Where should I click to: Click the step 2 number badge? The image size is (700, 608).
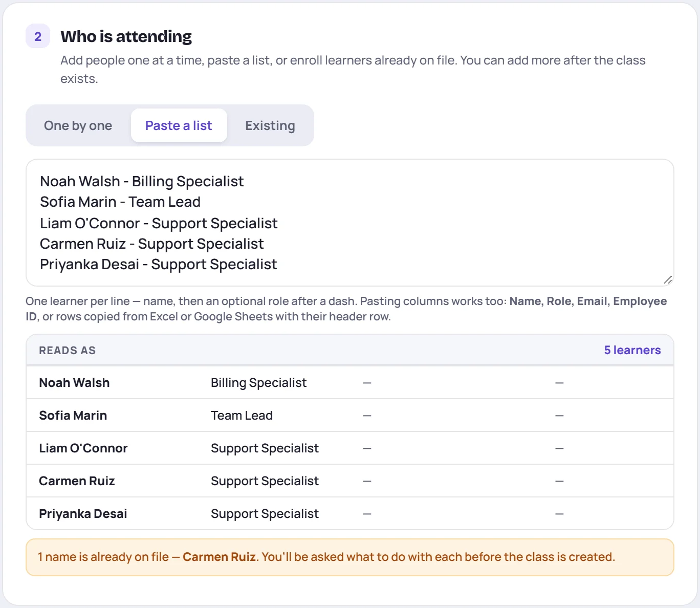(38, 36)
